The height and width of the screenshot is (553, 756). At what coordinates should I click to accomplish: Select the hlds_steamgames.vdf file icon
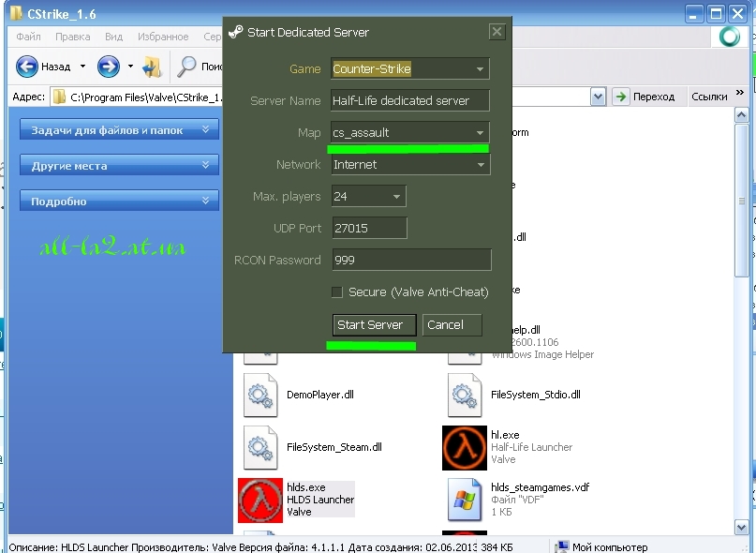click(x=465, y=500)
